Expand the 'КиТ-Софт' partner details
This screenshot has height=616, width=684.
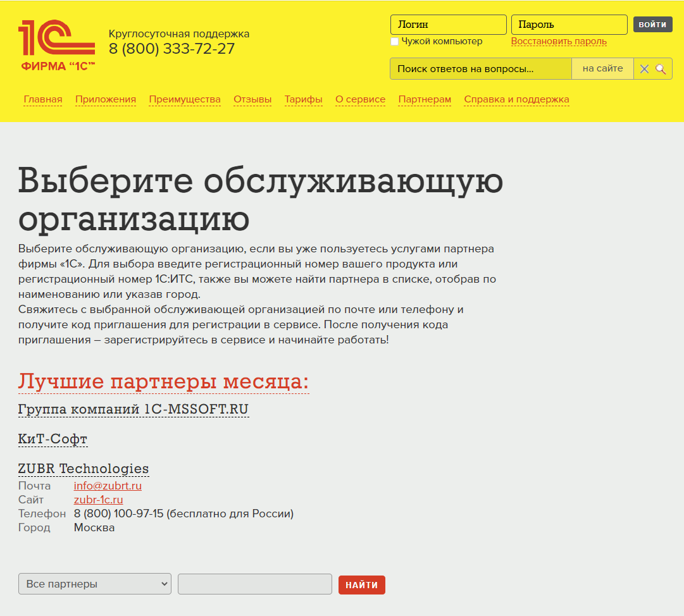[x=53, y=438]
